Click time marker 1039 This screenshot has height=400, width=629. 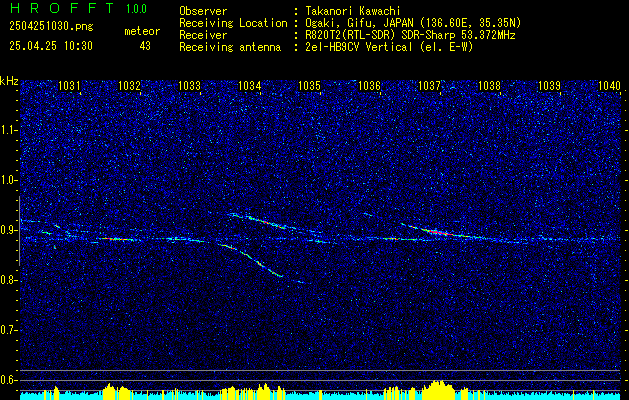(549, 85)
